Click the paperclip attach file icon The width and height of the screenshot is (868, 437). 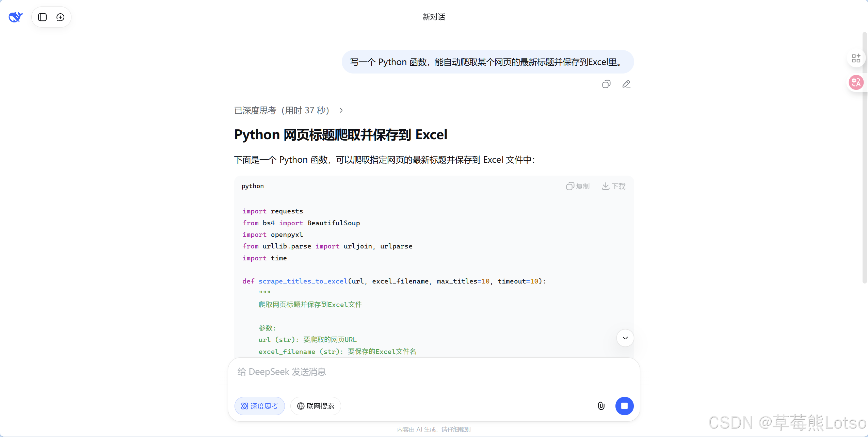click(601, 406)
